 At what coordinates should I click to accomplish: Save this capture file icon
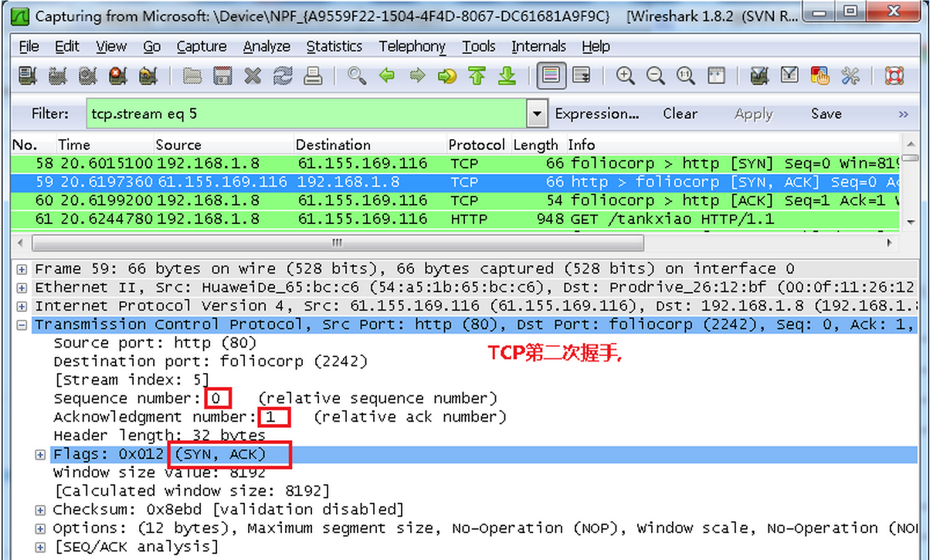(222, 76)
